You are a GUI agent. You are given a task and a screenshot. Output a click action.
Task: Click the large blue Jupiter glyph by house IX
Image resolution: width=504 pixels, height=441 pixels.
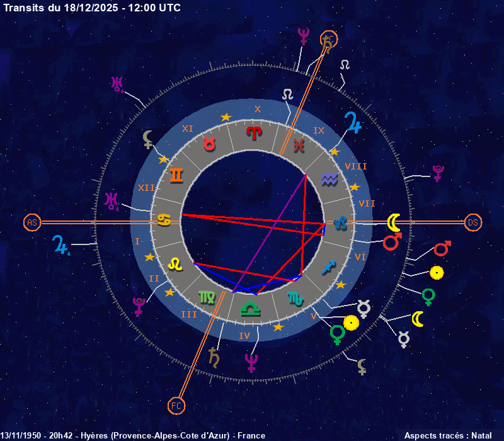pos(353,123)
